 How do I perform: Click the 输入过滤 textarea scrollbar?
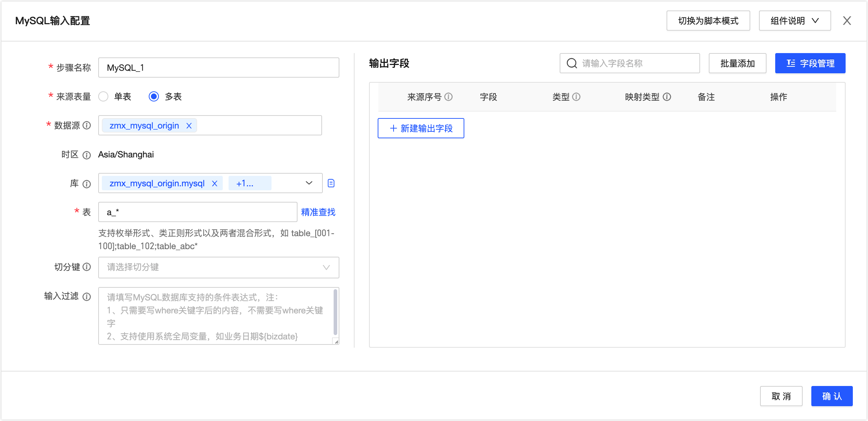click(335, 312)
